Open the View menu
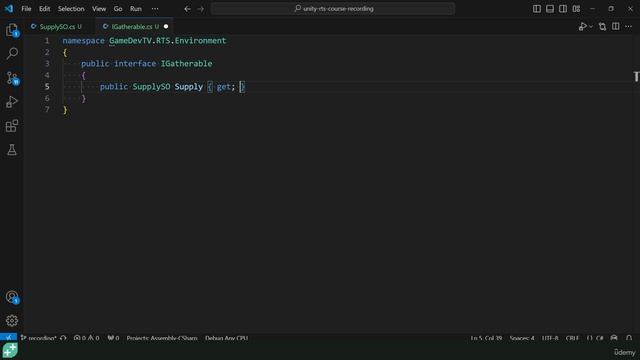The image size is (640, 360). tap(99, 9)
